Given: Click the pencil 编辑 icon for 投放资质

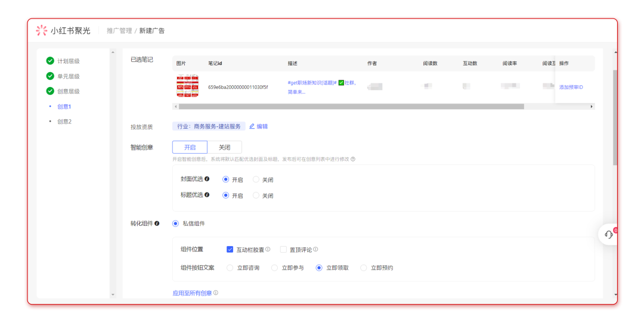Looking at the screenshot, I should pyautogui.click(x=252, y=126).
